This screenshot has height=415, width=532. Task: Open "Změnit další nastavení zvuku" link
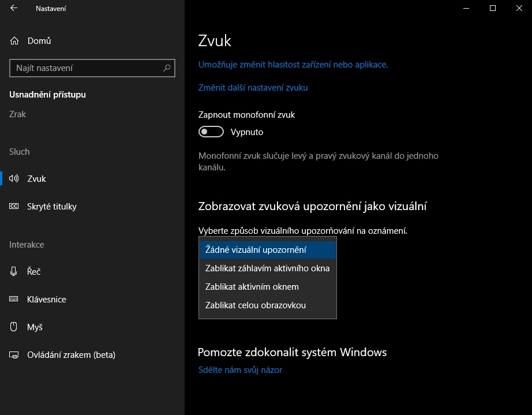[253, 88]
